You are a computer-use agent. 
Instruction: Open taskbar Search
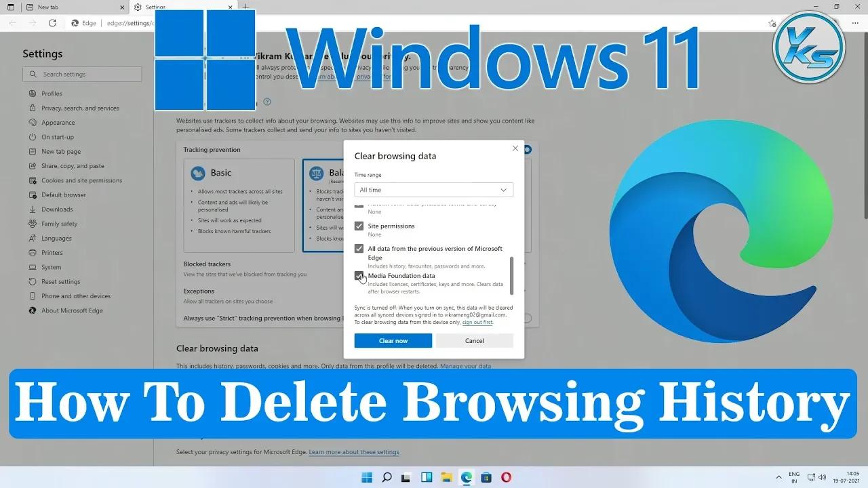pyautogui.click(x=387, y=477)
